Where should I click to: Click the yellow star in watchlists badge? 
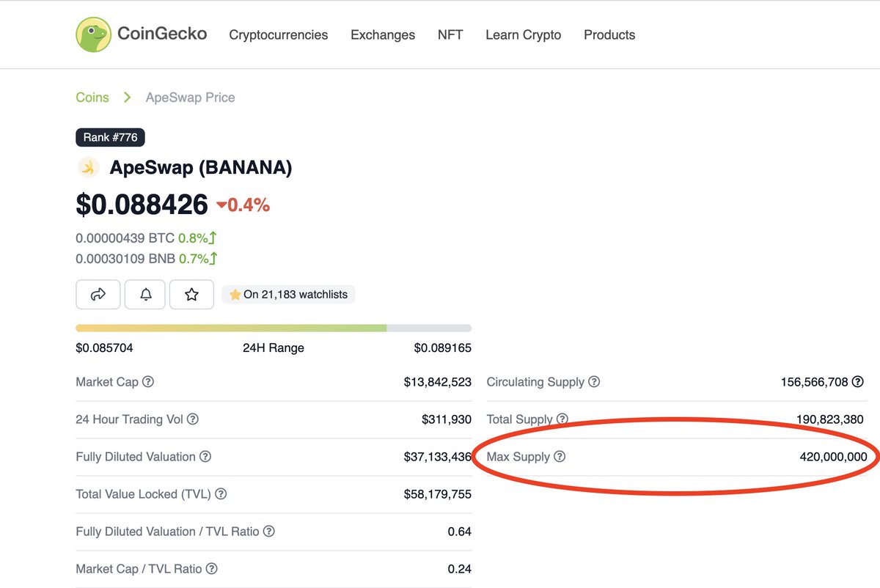coord(235,295)
